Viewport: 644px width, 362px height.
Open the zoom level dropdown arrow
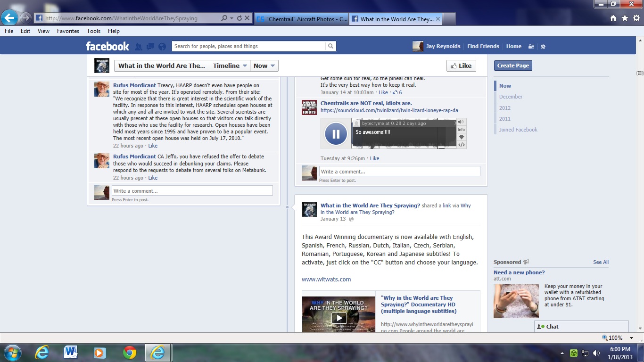632,338
